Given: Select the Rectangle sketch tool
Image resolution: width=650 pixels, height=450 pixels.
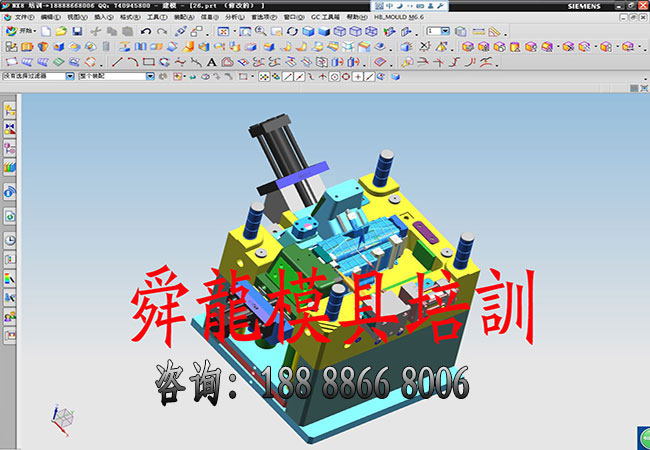Looking at the screenshot, I should click(x=149, y=62).
